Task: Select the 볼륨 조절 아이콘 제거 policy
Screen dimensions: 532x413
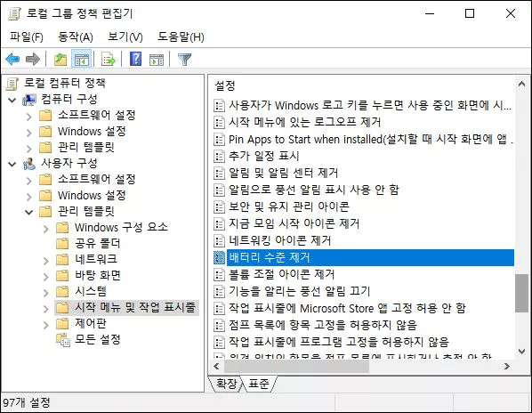Action: (x=282, y=274)
